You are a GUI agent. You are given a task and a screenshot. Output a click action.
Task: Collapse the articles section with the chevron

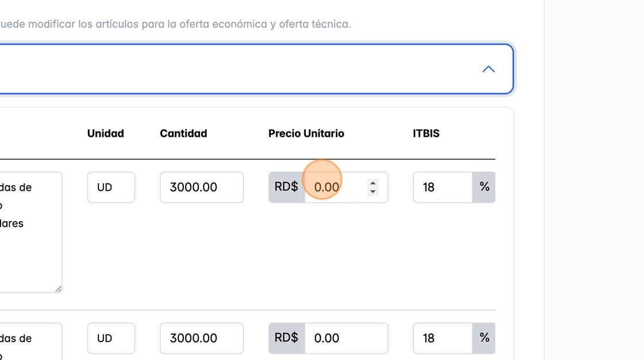coord(488,69)
